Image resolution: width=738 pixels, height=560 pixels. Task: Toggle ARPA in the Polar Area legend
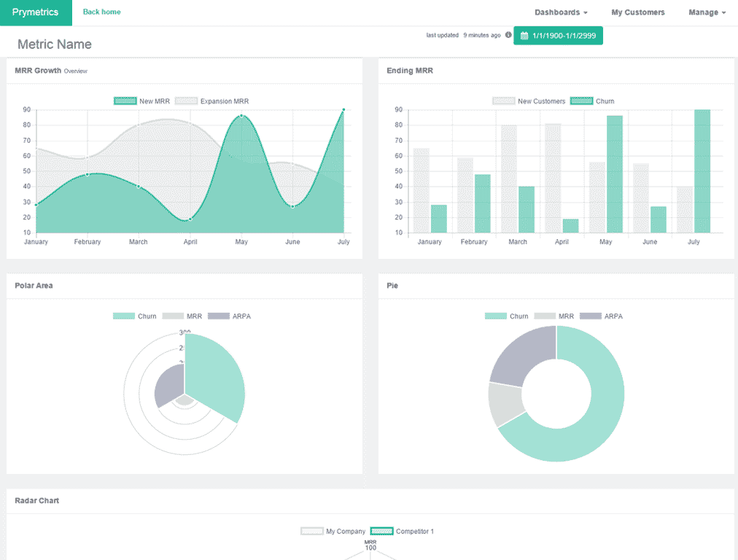pyautogui.click(x=229, y=316)
